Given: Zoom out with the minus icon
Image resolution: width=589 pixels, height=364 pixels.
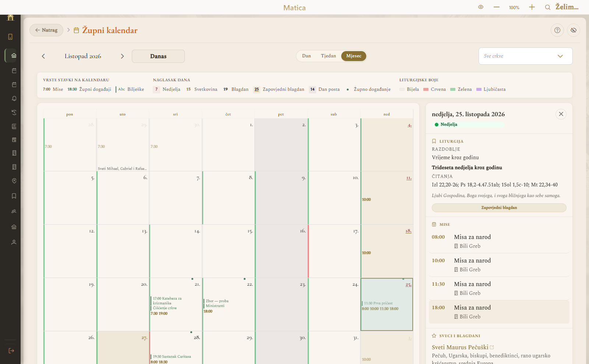Looking at the screenshot, I should [497, 7].
